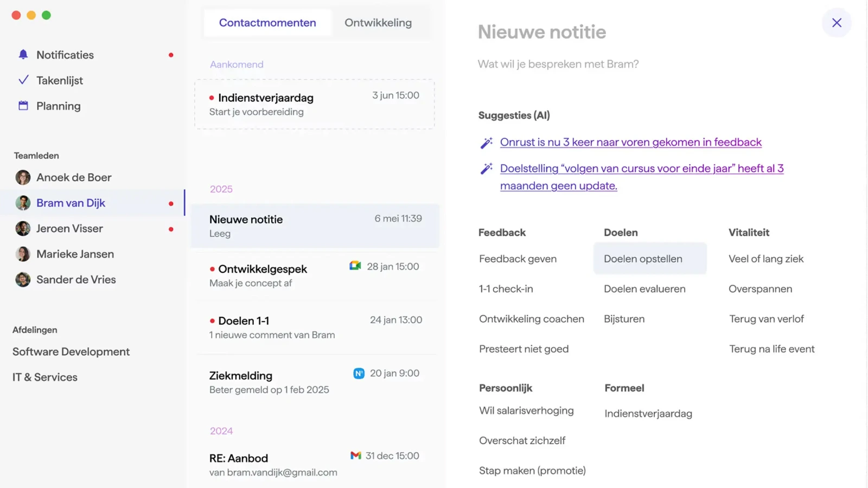
Task: Click the Gmail icon on RE: Aanbod
Action: pos(355,455)
